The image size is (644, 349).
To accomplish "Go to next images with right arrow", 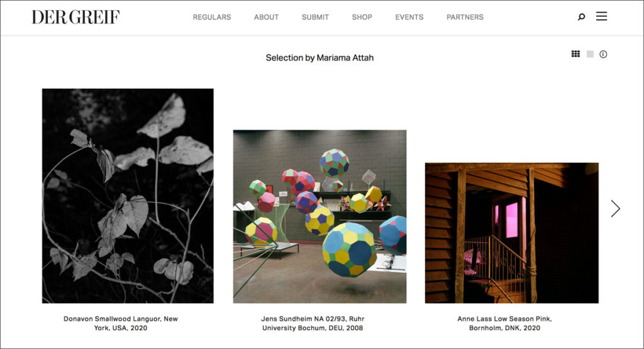I will [615, 209].
